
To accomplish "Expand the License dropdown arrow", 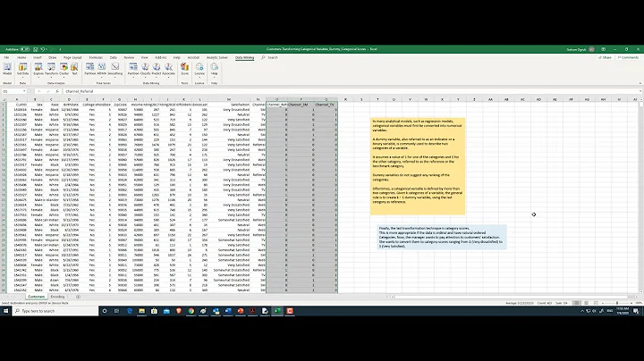I will pos(199,77).
